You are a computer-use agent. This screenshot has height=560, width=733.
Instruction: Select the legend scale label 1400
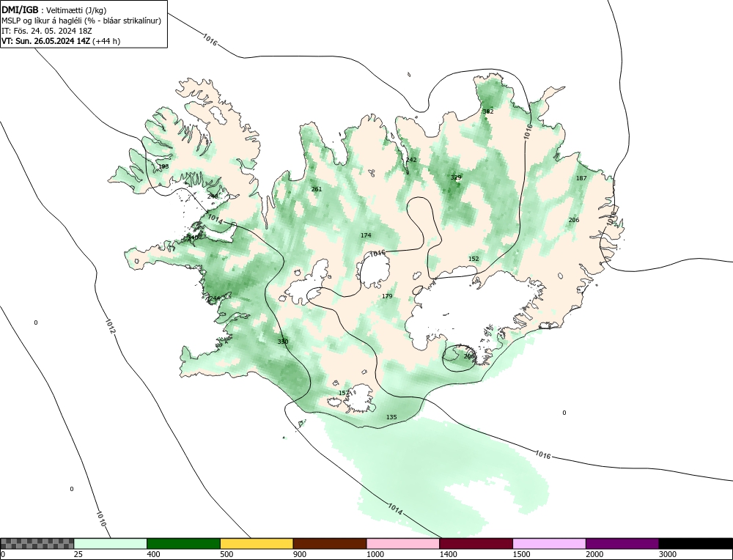click(x=449, y=554)
